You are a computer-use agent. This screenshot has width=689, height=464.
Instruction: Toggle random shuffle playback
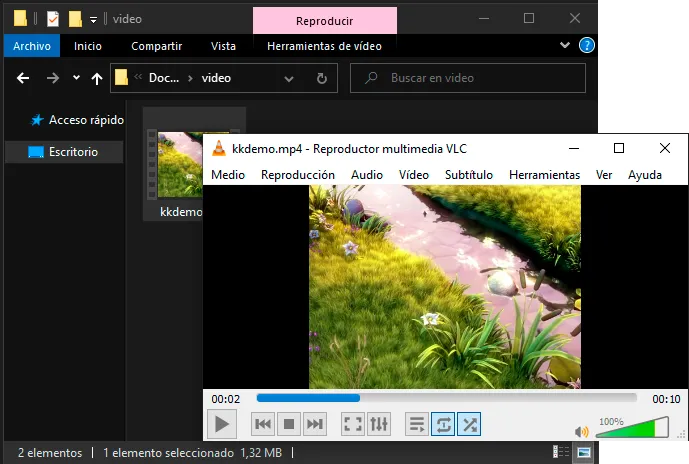(469, 424)
